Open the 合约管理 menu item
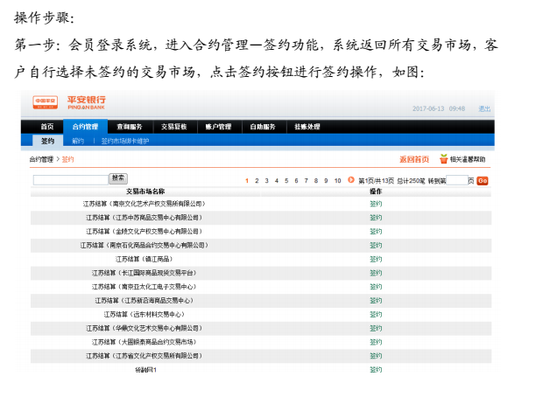Viewport: 550px width, 397px height. 85,127
